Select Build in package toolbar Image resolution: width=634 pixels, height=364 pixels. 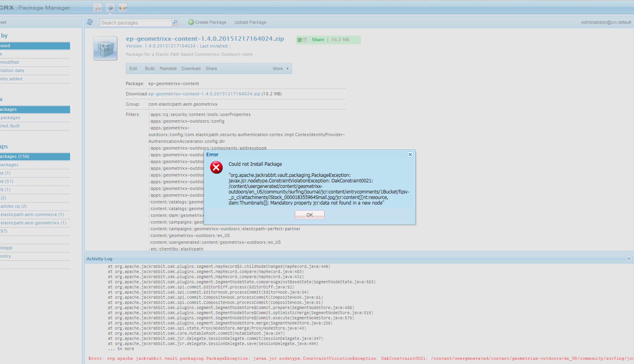[150, 68]
